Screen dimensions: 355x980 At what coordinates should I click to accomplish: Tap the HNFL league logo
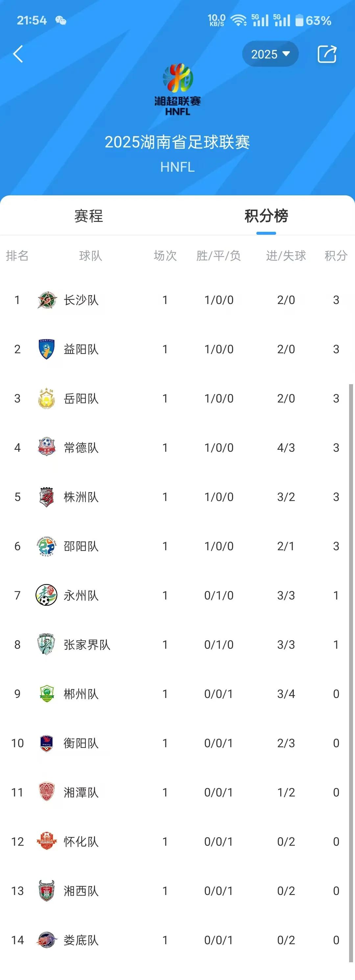click(x=177, y=89)
